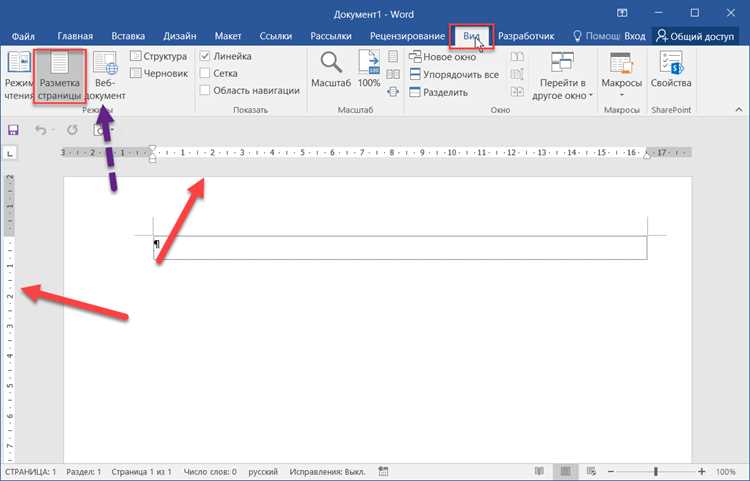Click Новое окно button
This screenshot has height=481, width=750.
point(442,57)
